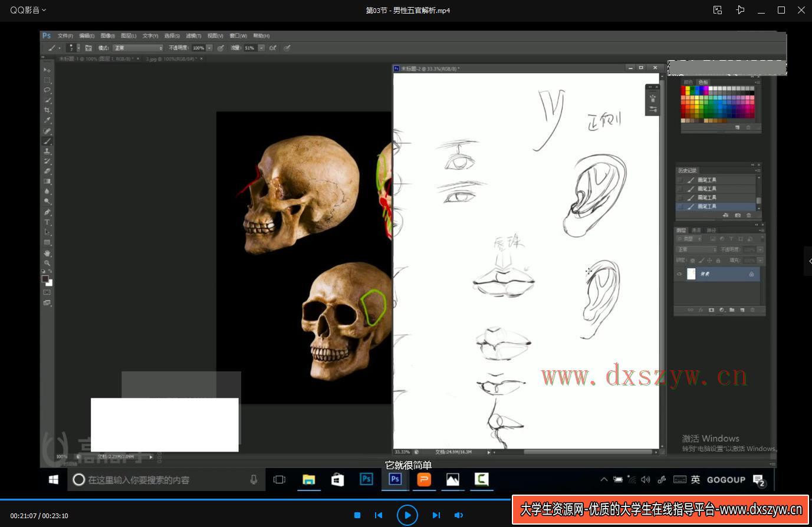
Task: Select the Eyedropper tool
Action: pos(47,120)
